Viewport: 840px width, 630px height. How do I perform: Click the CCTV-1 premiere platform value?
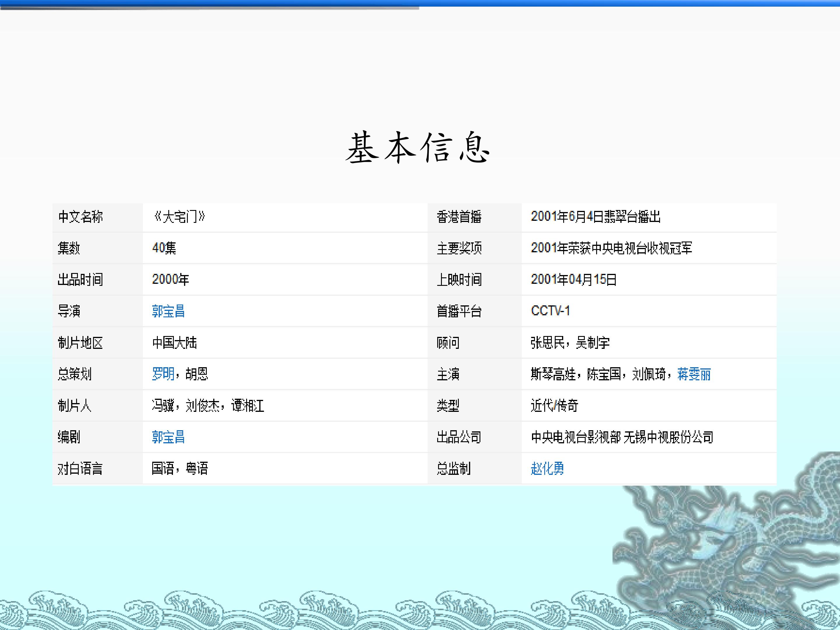550,311
